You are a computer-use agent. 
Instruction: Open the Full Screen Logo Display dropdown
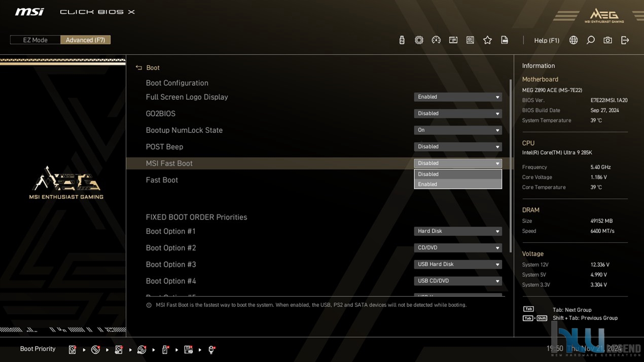click(458, 97)
